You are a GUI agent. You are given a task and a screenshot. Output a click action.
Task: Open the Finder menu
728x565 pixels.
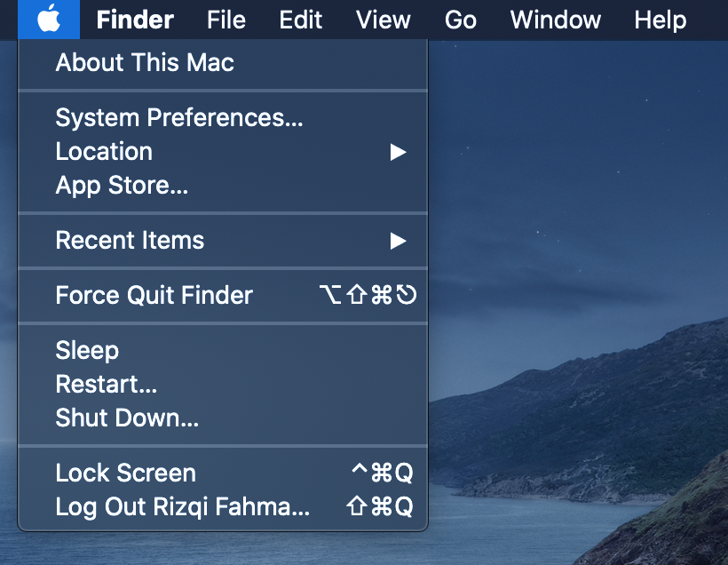click(135, 20)
